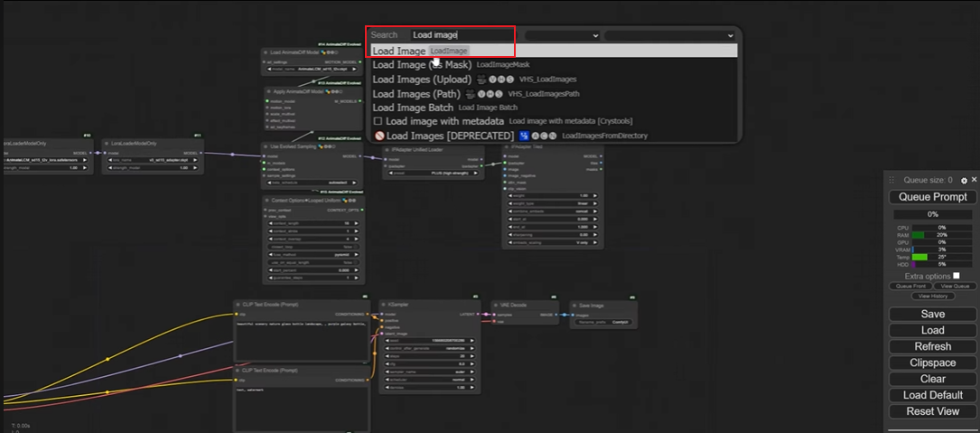Click the positive prompt text area
The image size is (980, 433).
point(303,341)
